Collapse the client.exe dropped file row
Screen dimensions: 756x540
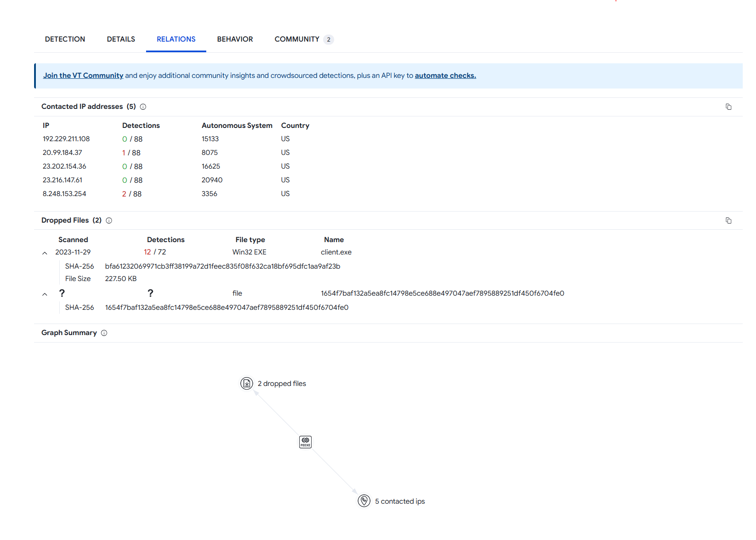point(45,253)
